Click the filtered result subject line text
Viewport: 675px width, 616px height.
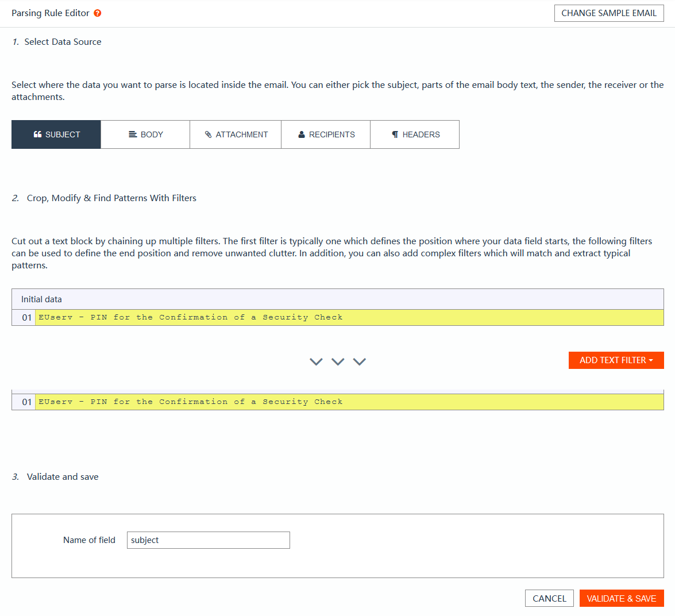pos(191,402)
